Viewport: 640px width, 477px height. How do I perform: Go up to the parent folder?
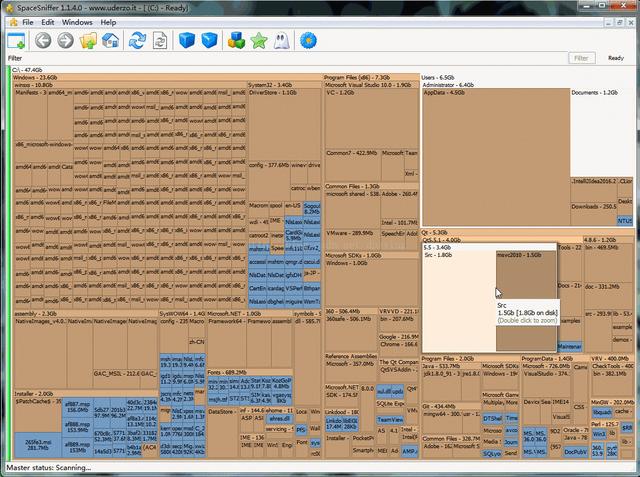point(88,41)
